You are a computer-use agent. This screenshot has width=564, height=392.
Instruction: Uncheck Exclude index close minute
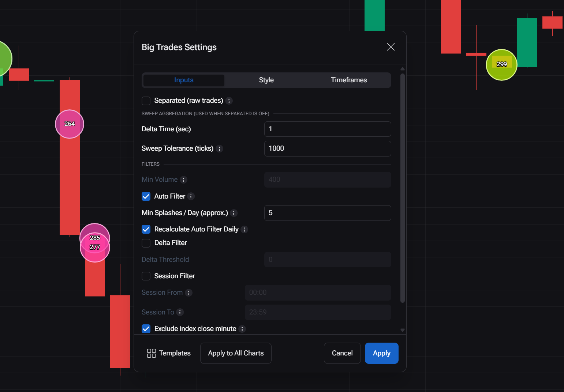146,329
